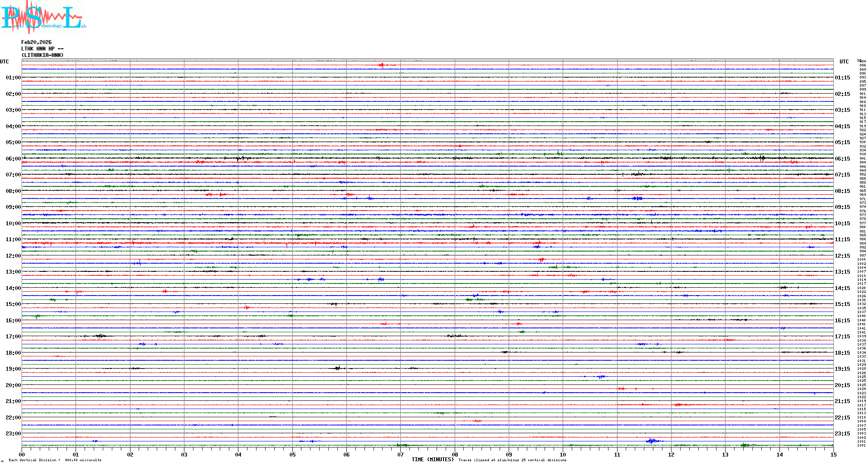Viewport: 868px width, 466px height.
Task: Select the 12:00 hour label on left
Action: point(13,256)
